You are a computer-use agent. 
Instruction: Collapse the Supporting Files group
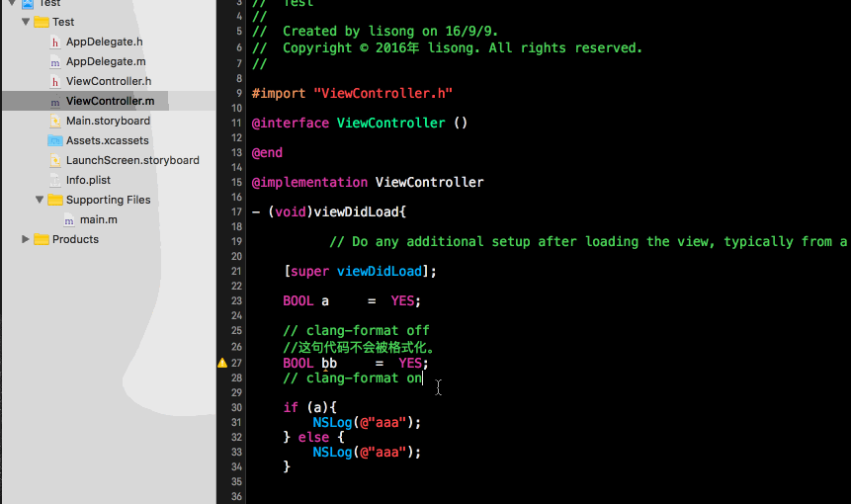40,200
